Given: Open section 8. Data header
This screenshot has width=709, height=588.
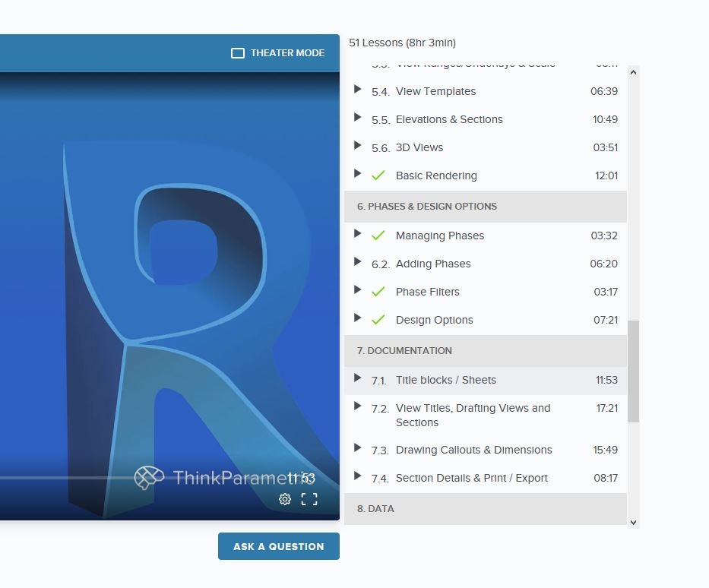Looking at the screenshot, I should (x=486, y=509).
